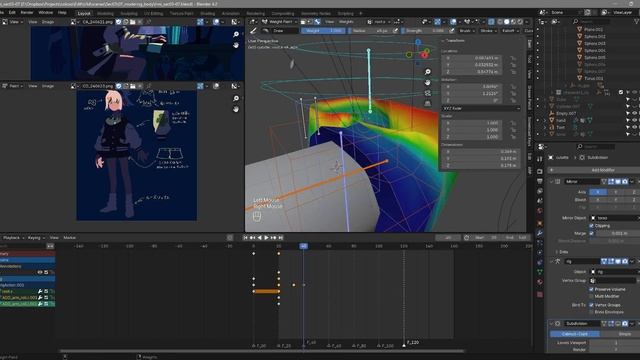Image resolution: width=640 pixels, height=360 pixels.
Task: Toggle the Preserve Volume checkbox
Action: [x=591, y=289]
